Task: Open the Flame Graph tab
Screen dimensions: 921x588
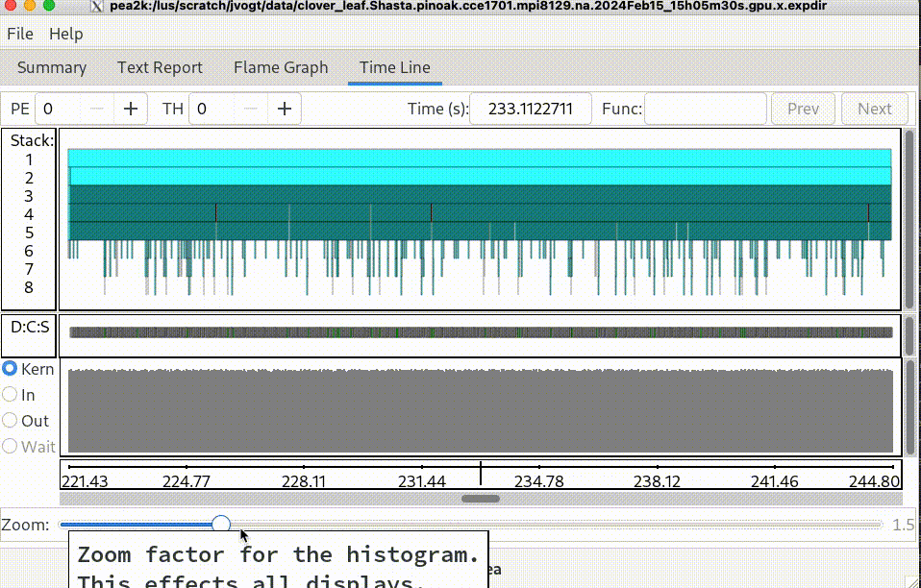Action: point(281,67)
